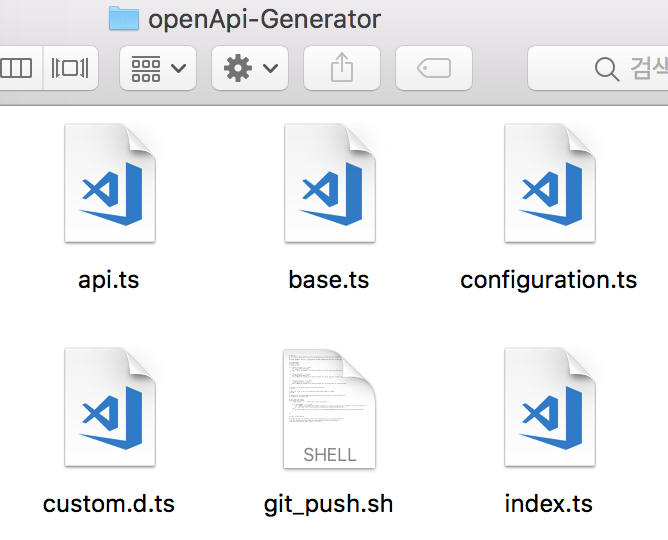Open the item arrangement dropdown
Image resolution: width=668 pixels, height=540 pixels.
158,68
